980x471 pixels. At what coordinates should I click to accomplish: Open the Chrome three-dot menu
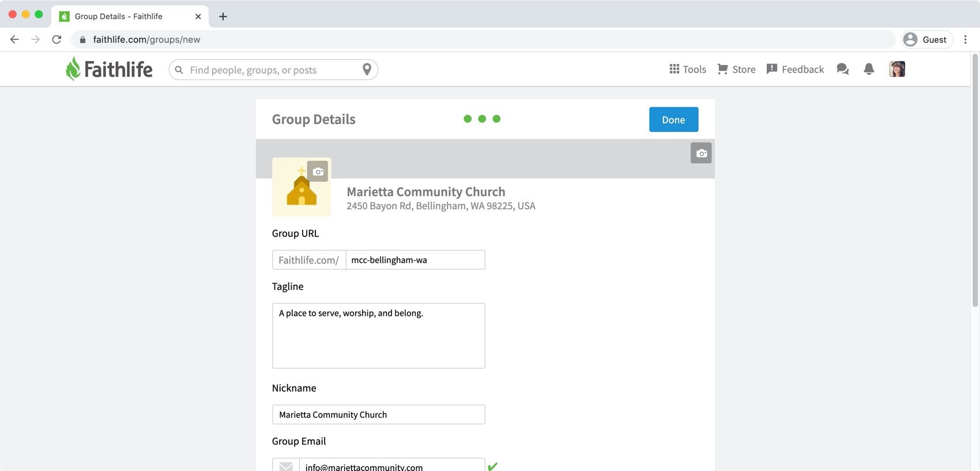(x=965, y=39)
